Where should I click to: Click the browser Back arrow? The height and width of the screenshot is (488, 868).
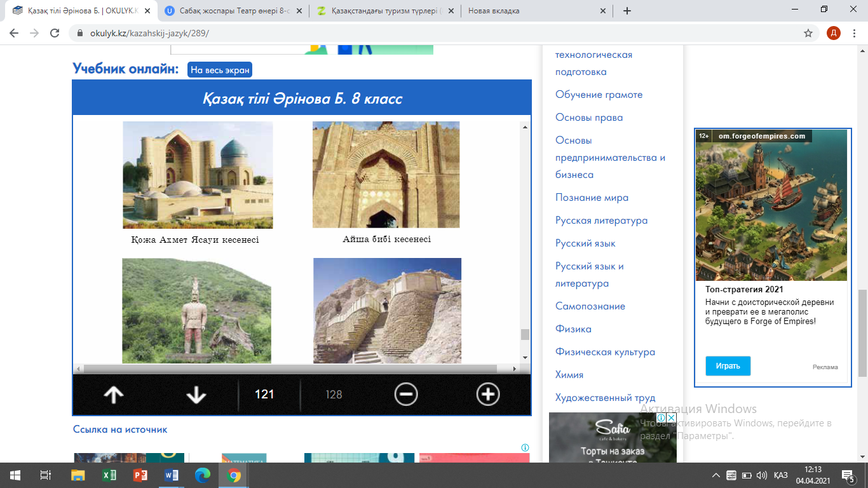click(14, 33)
